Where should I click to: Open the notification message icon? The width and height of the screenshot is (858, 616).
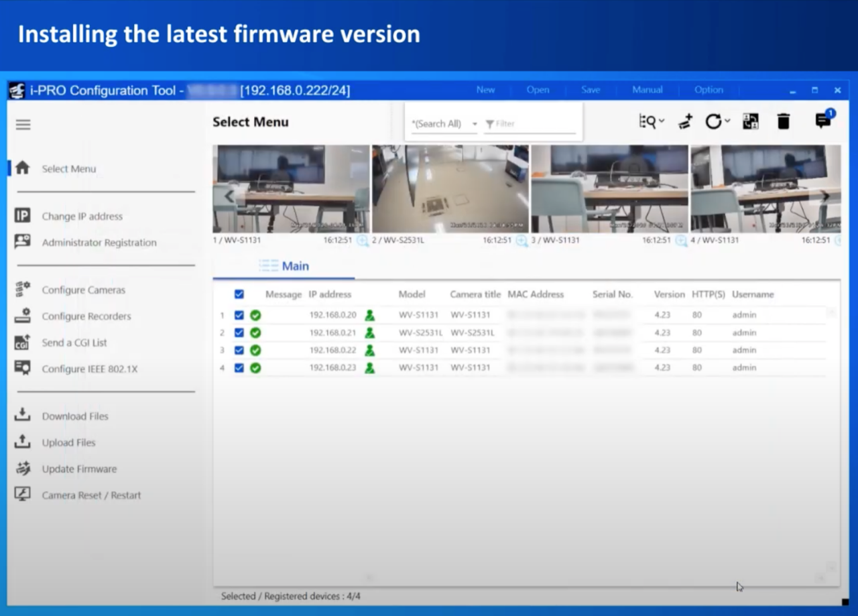point(822,121)
